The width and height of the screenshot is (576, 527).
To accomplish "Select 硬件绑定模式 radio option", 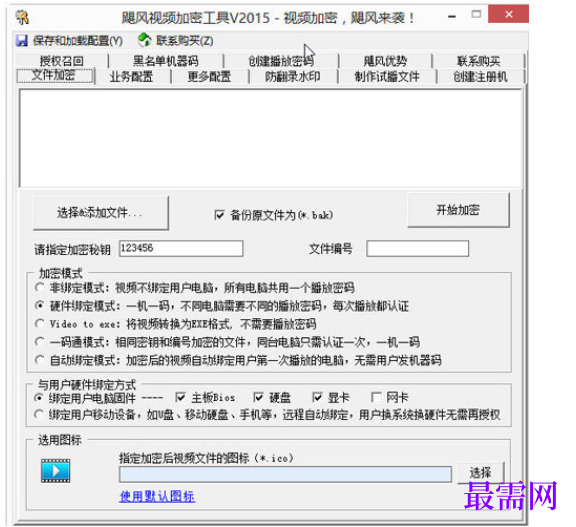I will tap(40, 306).
